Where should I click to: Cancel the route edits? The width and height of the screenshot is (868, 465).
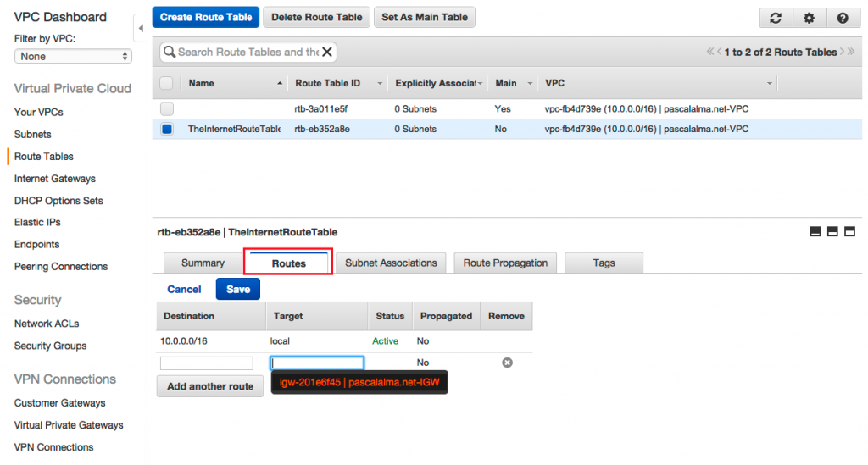point(184,289)
